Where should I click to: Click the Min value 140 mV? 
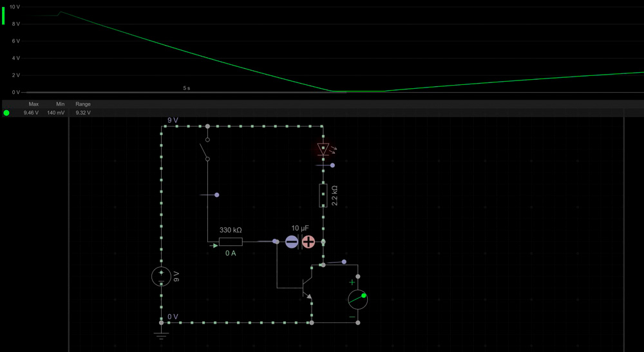56,113
